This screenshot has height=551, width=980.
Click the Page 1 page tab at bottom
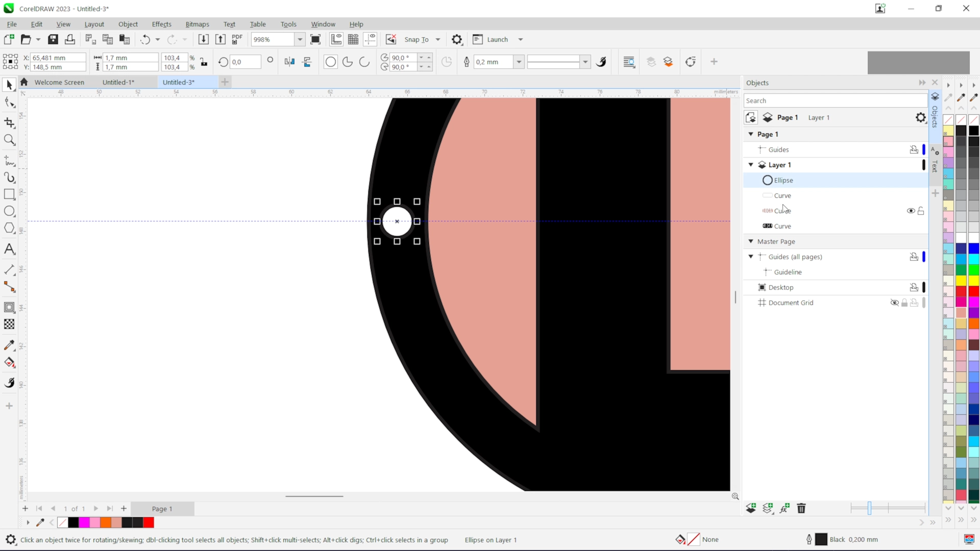click(x=162, y=509)
